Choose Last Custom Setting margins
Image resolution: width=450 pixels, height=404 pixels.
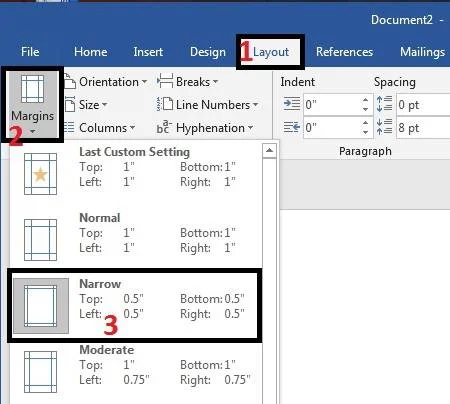(x=135, y=174)
